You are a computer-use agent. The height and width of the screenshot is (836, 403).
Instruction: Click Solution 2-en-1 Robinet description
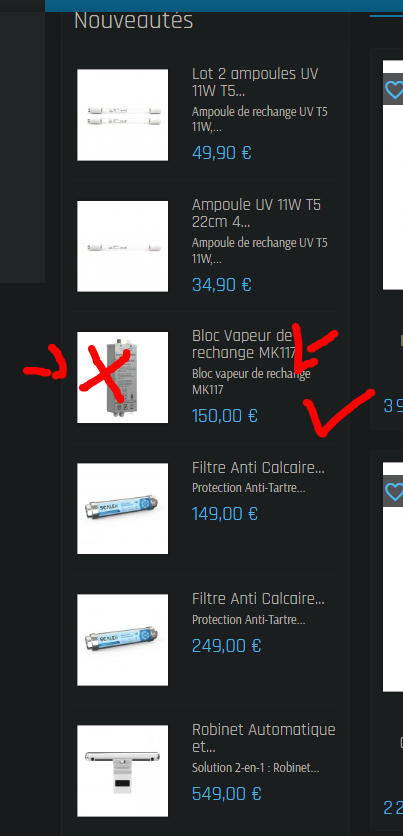(x=255, y=768)
